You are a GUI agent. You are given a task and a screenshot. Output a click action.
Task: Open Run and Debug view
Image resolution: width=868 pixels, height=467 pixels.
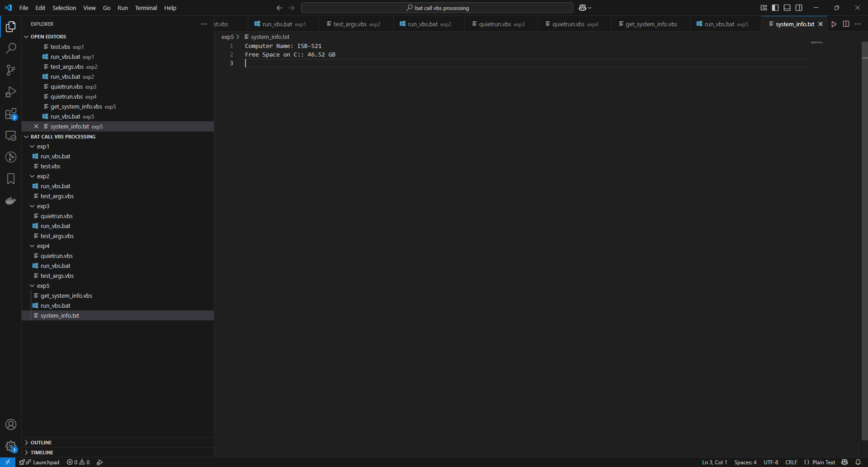11,92
